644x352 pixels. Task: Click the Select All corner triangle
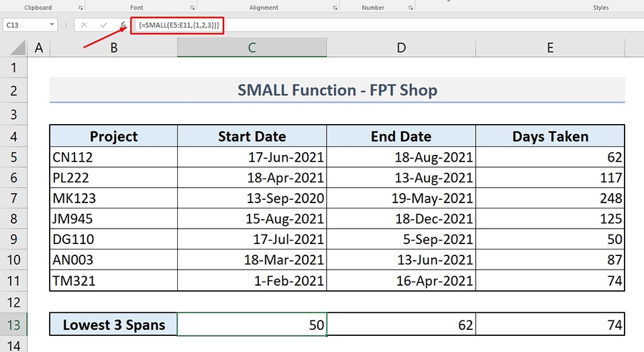tap(17, 48)
